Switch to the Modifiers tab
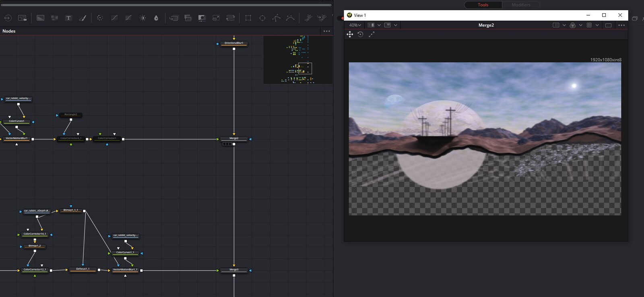The height and width of the screenshot is (297, 644). pos(521,5)
